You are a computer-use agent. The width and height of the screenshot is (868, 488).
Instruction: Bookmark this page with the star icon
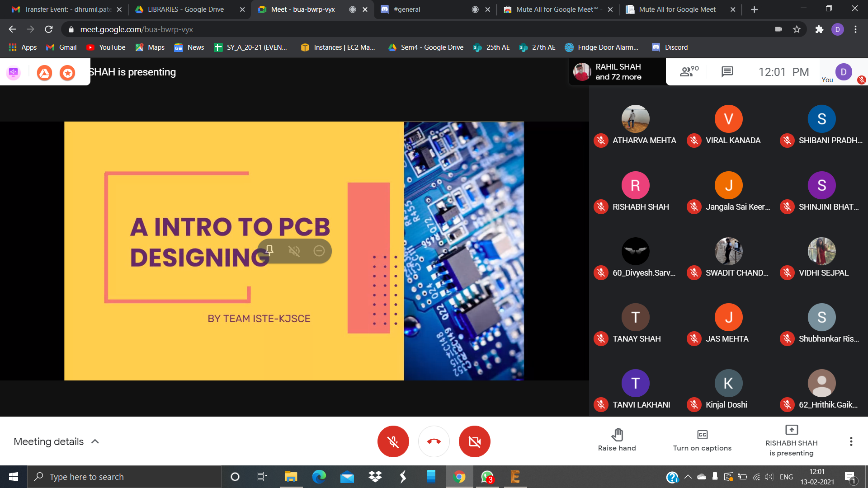coord(797,29)
